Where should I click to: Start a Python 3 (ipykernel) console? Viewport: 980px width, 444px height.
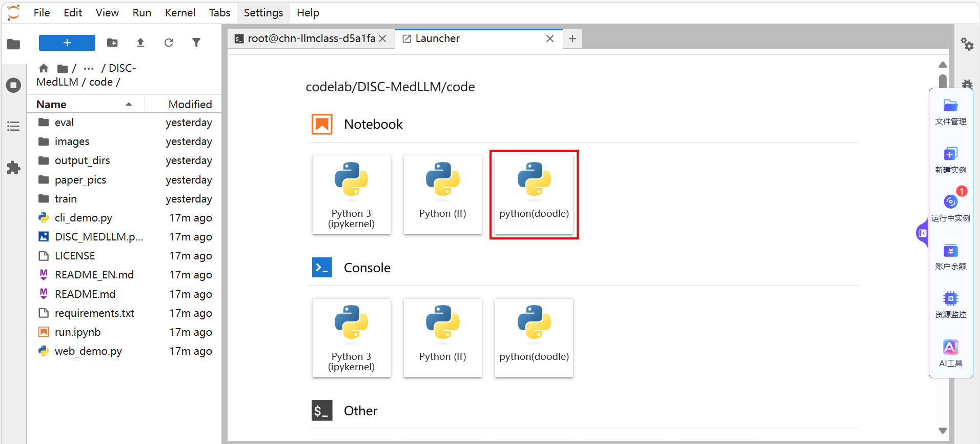351,338
